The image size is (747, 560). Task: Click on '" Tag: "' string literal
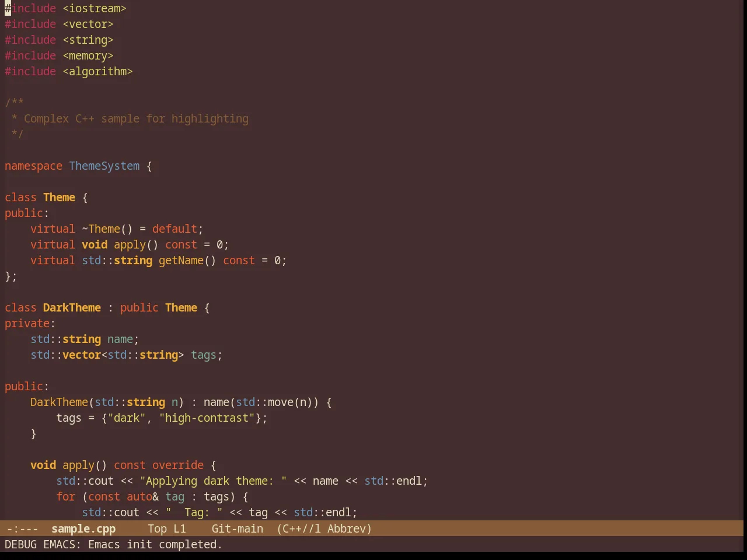tap(194, 512)
